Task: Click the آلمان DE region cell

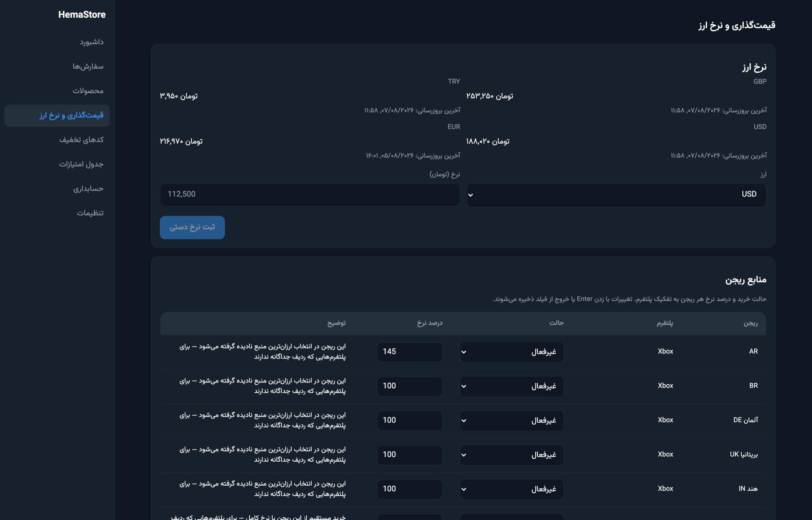Action: tap(745, 420)
